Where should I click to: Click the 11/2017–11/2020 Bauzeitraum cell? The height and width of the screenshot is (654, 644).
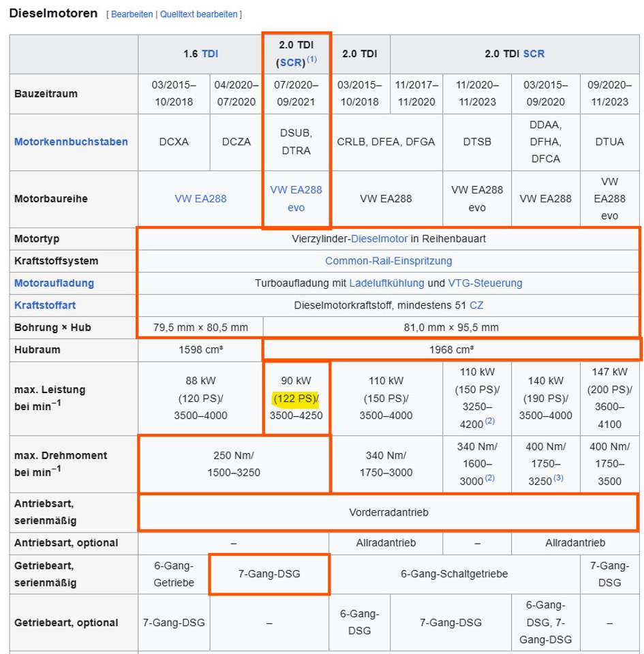[x=416, y=93]
